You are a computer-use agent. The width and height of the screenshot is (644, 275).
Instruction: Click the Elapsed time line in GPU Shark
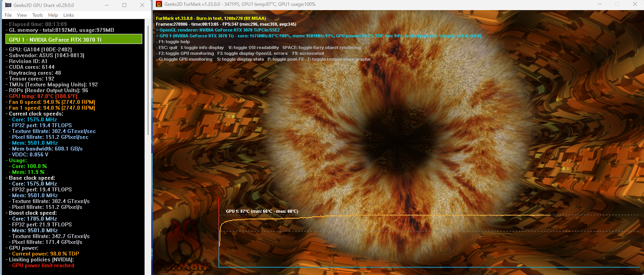36,24
